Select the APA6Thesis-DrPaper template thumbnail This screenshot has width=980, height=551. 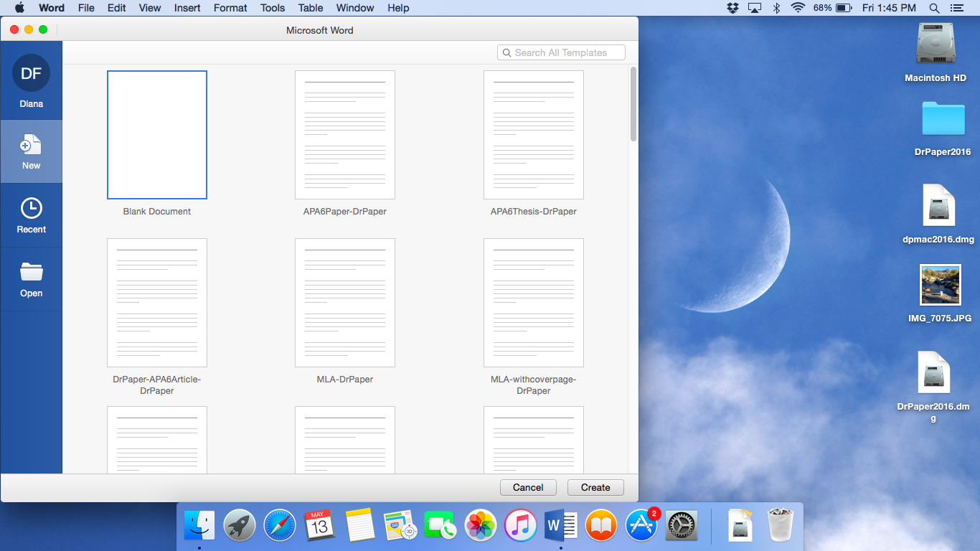(x=533, y=135)
